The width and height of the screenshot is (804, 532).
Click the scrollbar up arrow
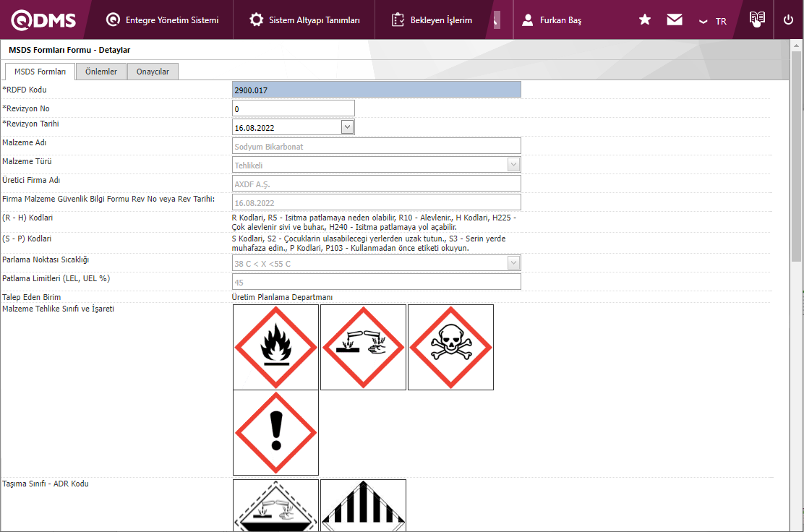pos(796,46)
